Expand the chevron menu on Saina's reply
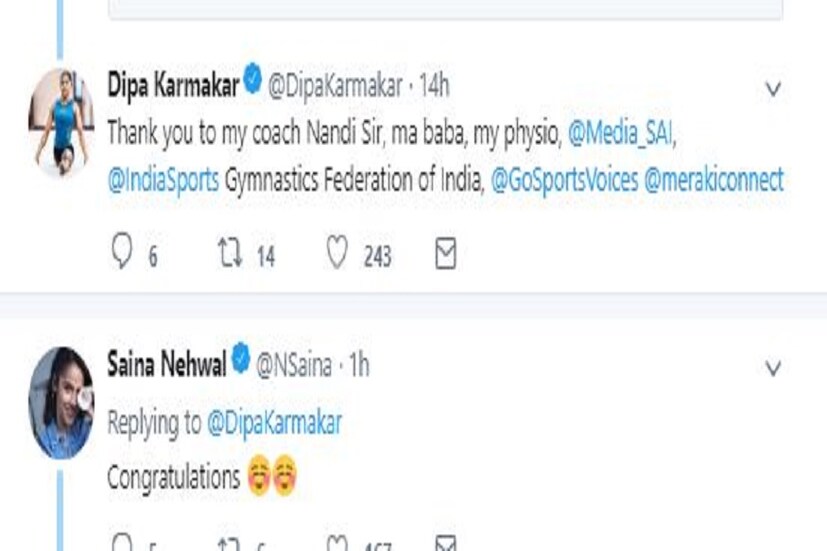827x551 pixels. click(x=772, y=368)
